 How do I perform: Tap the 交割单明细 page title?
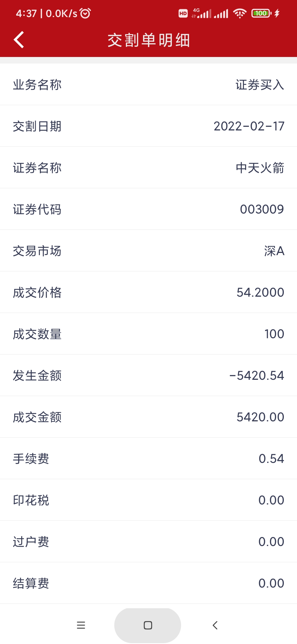click(x=148, y=40)
